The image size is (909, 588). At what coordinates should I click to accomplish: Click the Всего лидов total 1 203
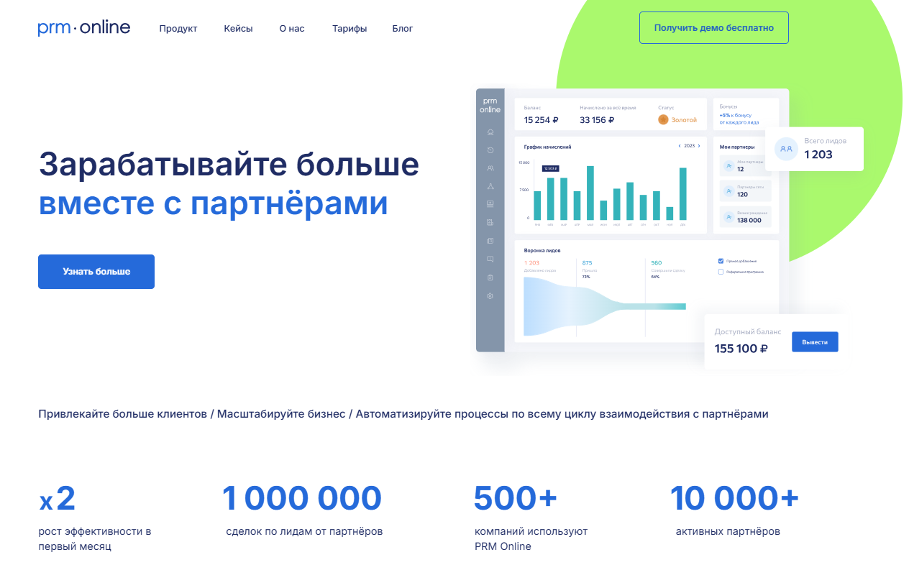818,155
